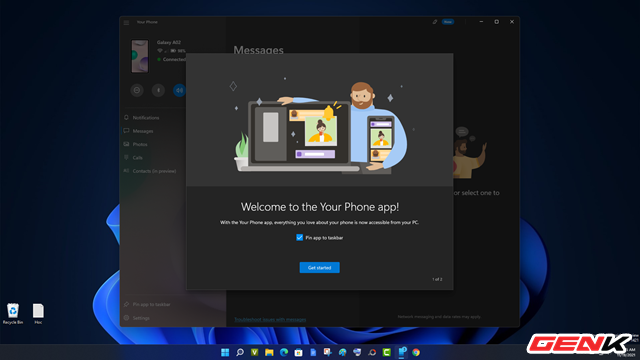Click the Galaxy A02 device name
The width and height of the screenshot is (640, 360).
pos(169,42)
